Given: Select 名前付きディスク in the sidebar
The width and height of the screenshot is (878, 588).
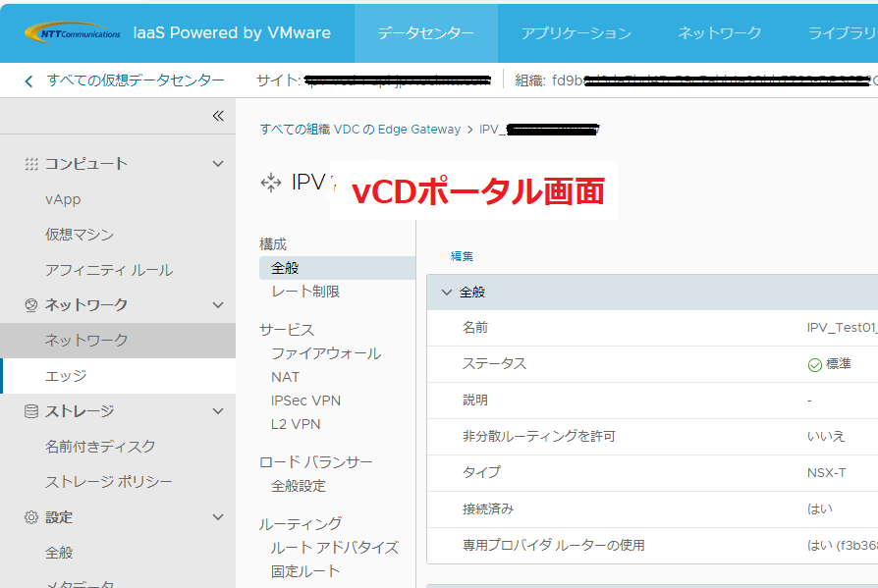Looking at the screenshot, I should click(x=100, y=447).
